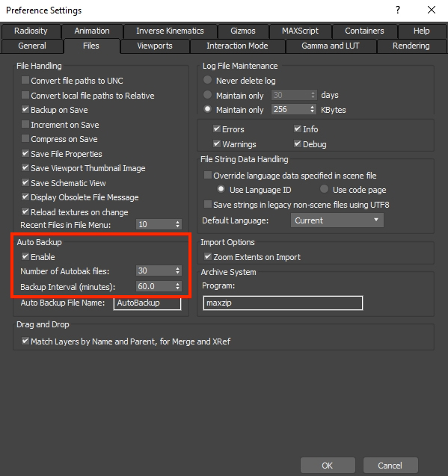448x476 pixels.
Task: Click the Backup Interval spinner arrows
Action: pyautogui.click(x=178, y=286)
